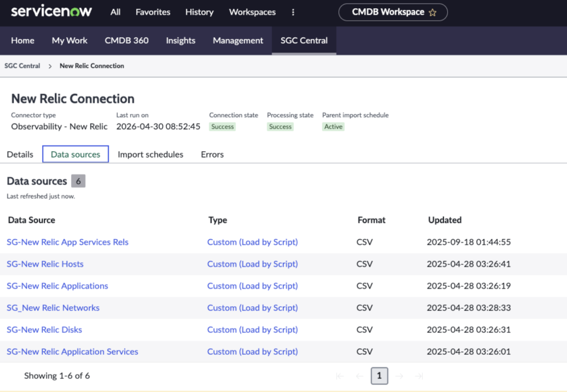Click New Relic Connection breadcrumb item
The image size is (567, 392).
92,66
